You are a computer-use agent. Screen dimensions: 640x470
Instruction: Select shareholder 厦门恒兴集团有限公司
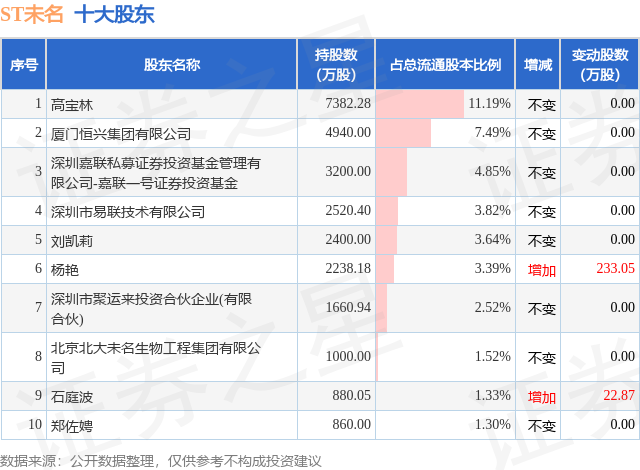121,134
